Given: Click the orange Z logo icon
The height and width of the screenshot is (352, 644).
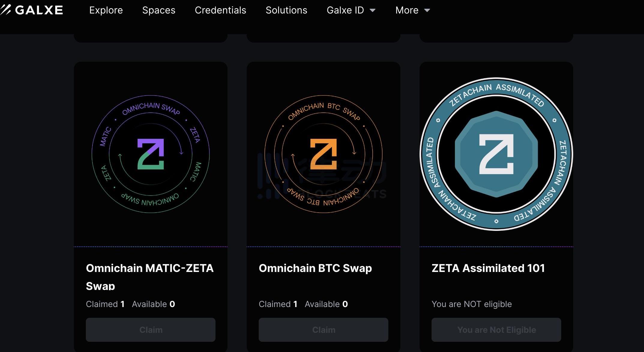Looking at the screenshot, I should tap(324, 154).
